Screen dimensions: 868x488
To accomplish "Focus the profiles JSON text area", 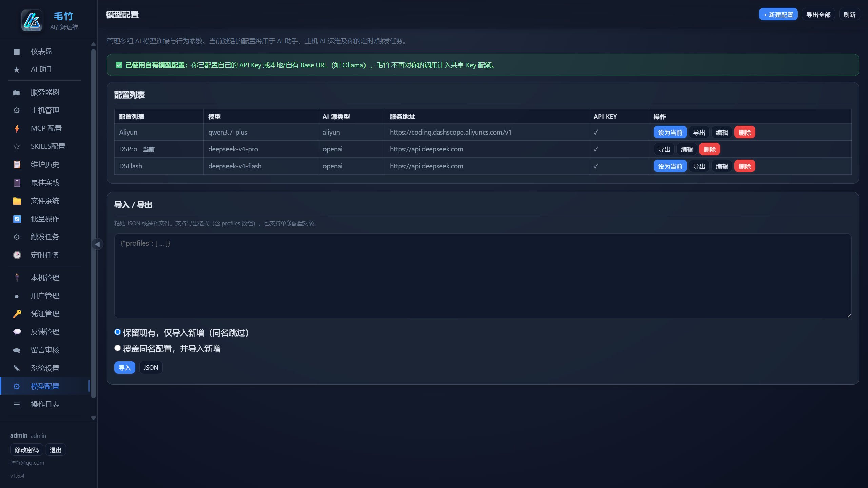I will (x=483, y=276).
